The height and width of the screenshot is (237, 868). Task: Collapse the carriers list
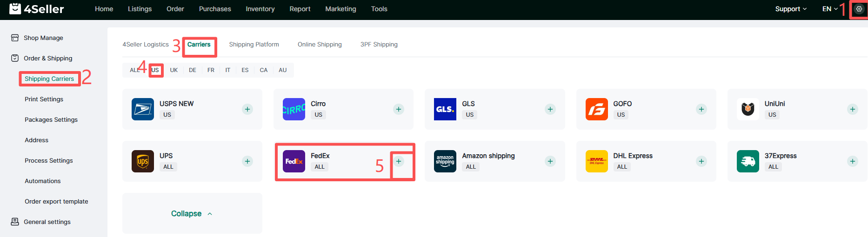192,214
